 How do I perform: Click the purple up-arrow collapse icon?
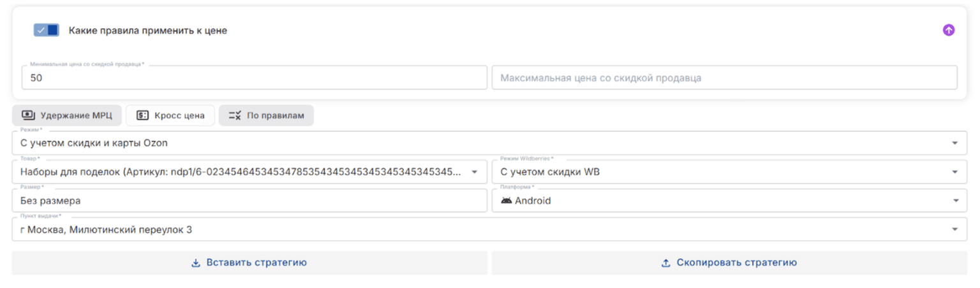[x=949, y=30]
